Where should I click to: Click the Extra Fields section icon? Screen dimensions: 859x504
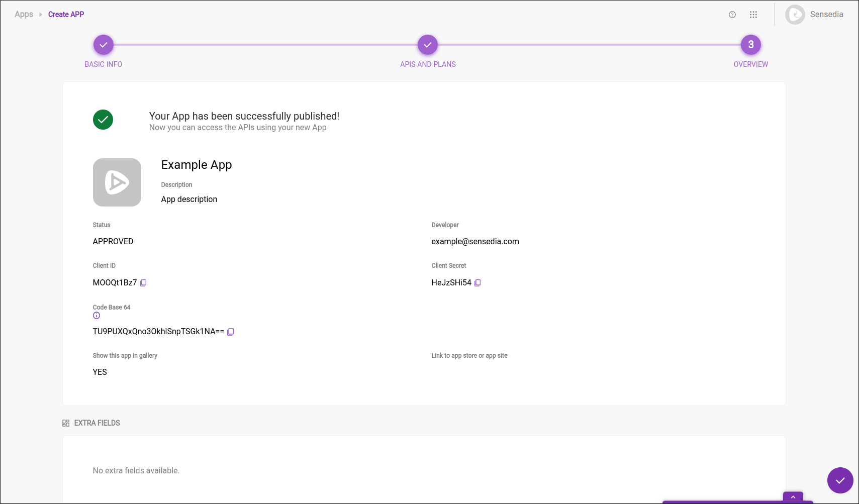[65, 423]
